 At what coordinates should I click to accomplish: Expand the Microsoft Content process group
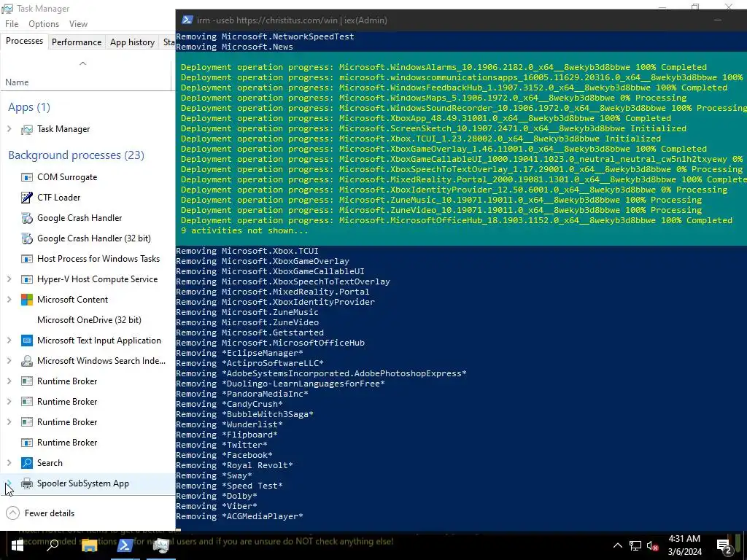(9, 300)
